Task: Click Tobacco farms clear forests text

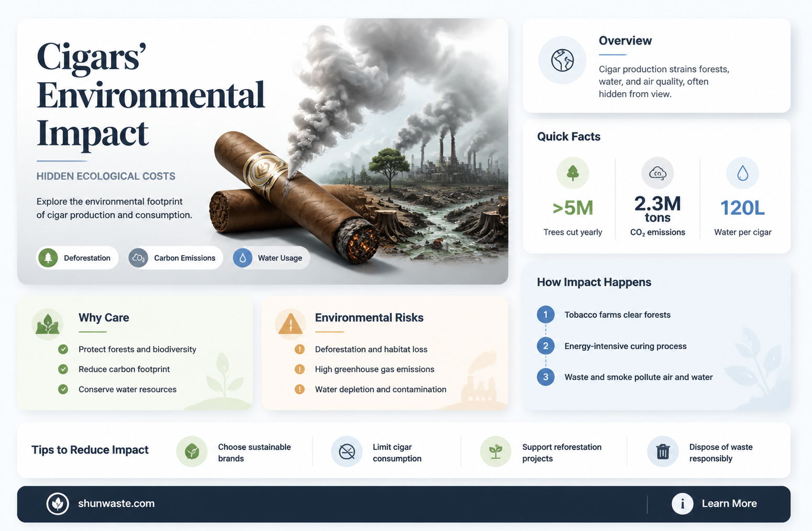Action: (x=617, y=315)
